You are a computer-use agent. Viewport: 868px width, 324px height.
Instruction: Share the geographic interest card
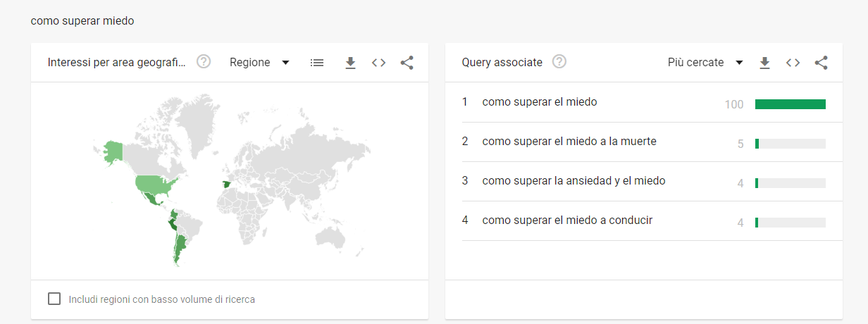(x=407, y=63)
